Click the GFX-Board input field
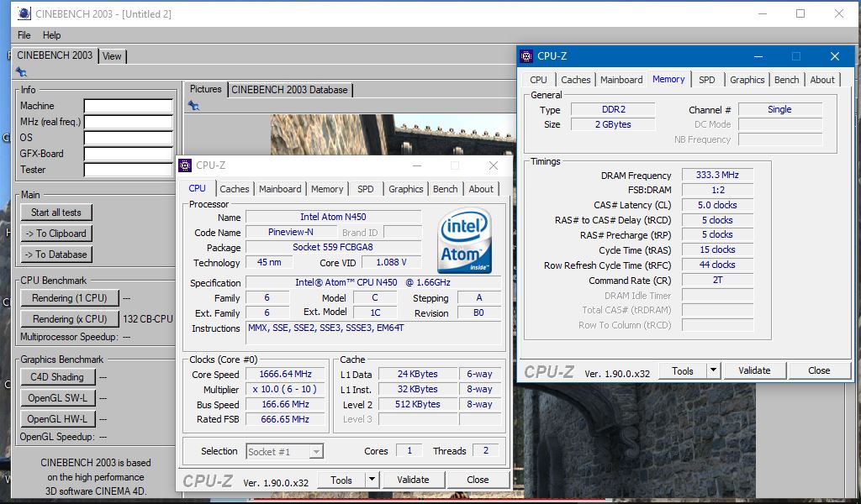The height and width of the screenshot is (504, 861). coord(129,154)
